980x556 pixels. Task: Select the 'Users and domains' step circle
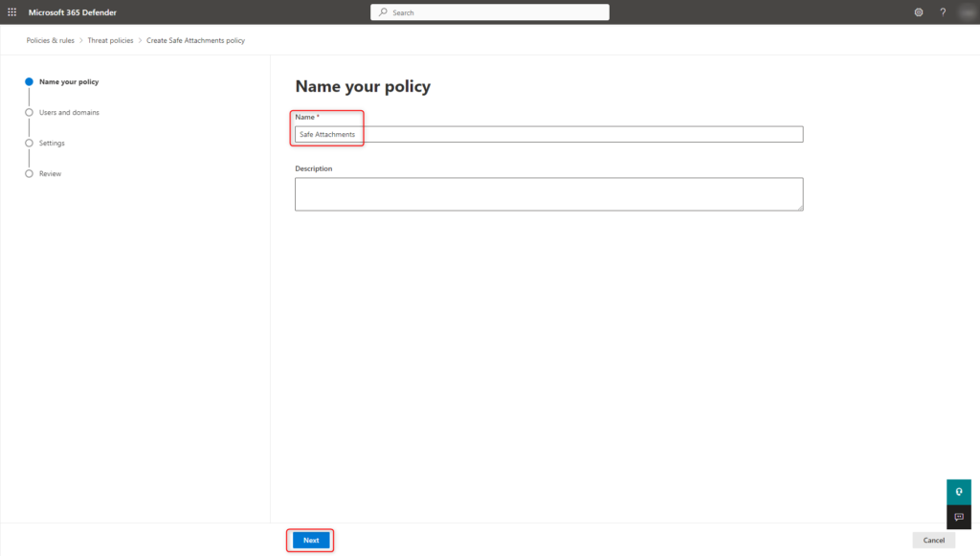(x=28, y=112)
